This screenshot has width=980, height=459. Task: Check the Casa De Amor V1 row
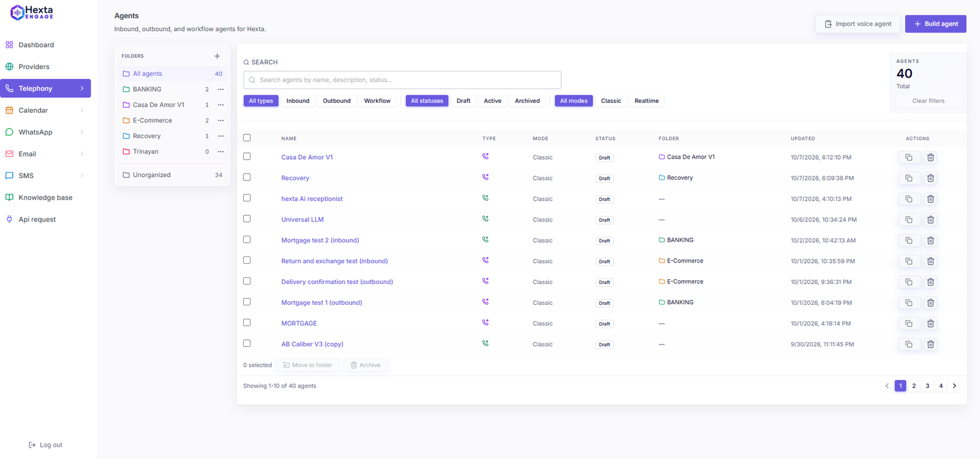pos(247,157)
